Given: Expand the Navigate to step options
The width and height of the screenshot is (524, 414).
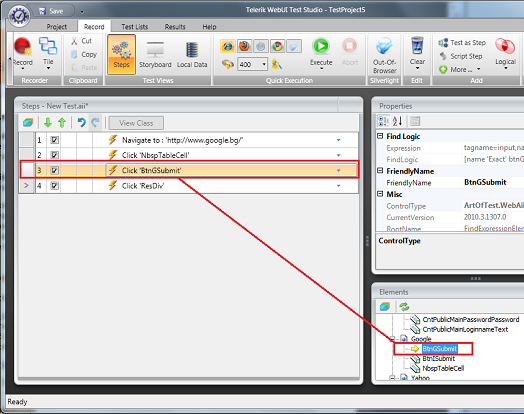Looking at the screenshot, I should point(339,140).
